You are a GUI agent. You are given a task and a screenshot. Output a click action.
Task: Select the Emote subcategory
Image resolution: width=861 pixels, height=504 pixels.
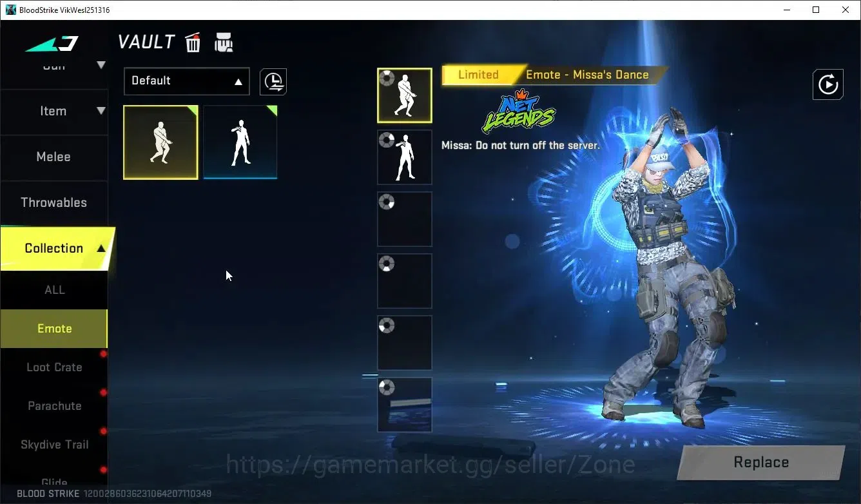pos(54,329)
